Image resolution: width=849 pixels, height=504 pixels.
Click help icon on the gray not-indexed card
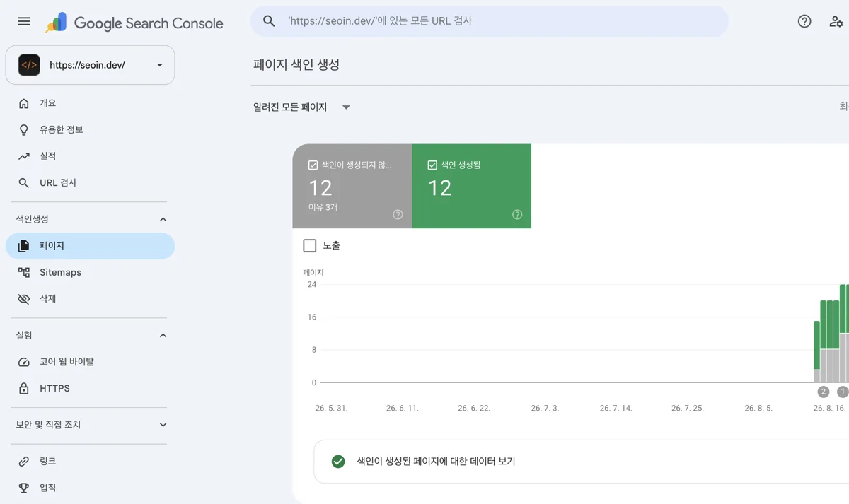pos(398,215)
